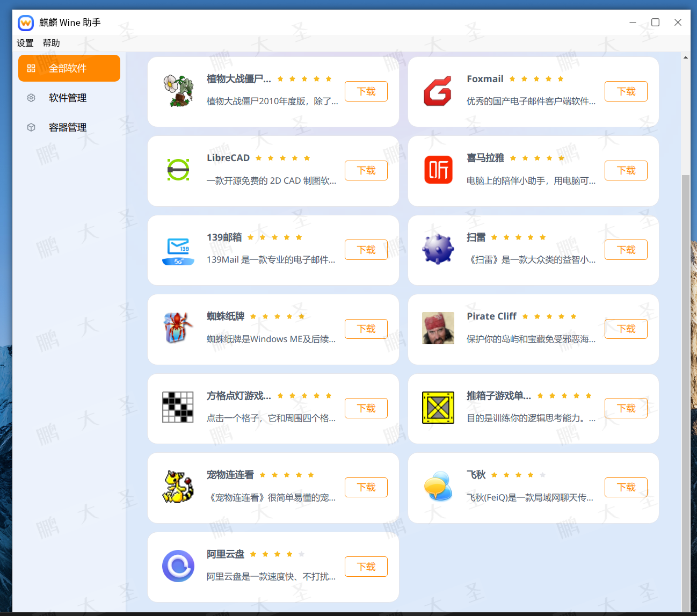Download 蜘蛛纸牌
697x616 pixels.
pos(366,329)
